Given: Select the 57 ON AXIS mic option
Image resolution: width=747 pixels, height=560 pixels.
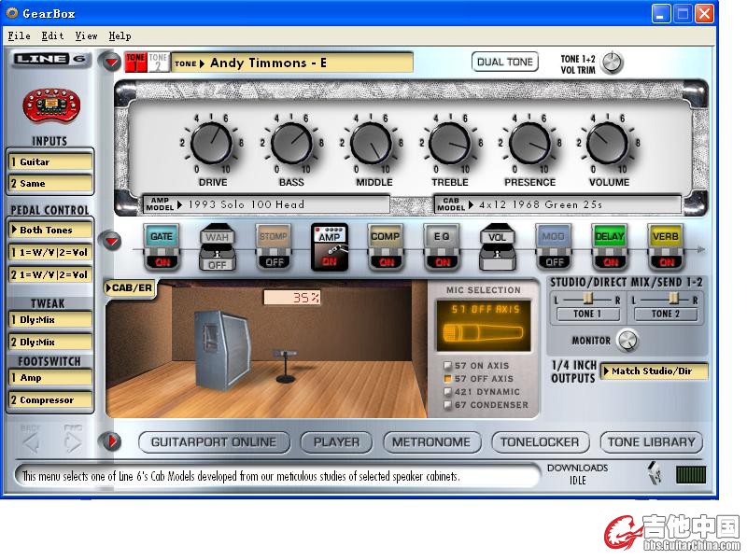Looking at the screenshot, I should (449, 366).
